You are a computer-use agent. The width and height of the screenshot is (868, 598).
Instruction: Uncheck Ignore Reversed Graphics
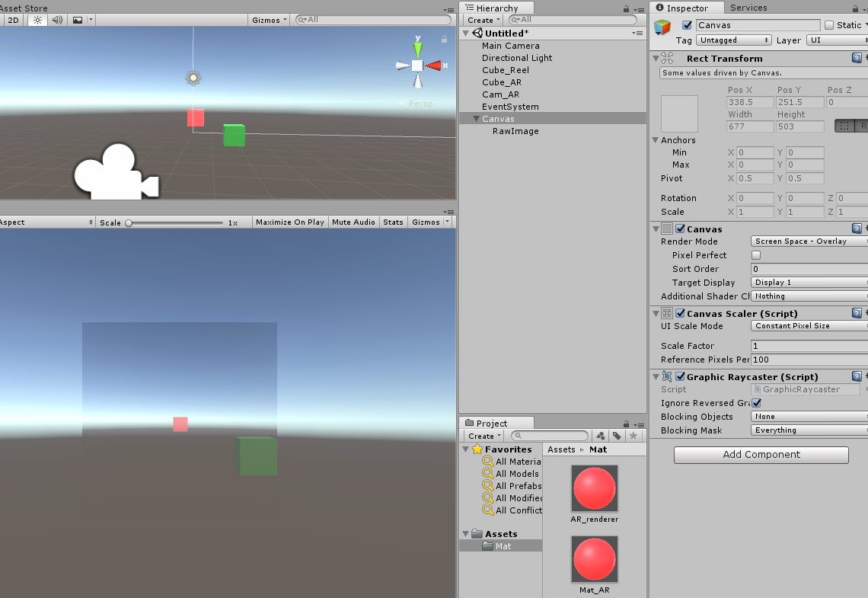pos(756,402)
